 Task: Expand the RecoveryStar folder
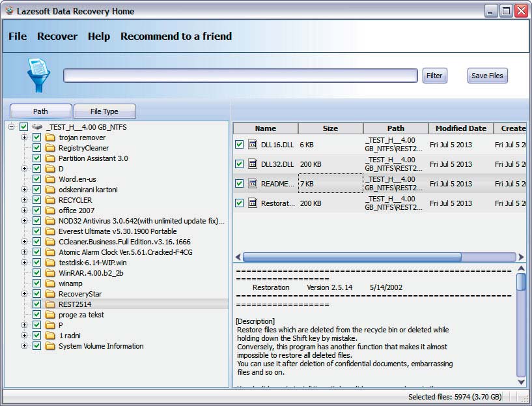click(x=25, y=294)
